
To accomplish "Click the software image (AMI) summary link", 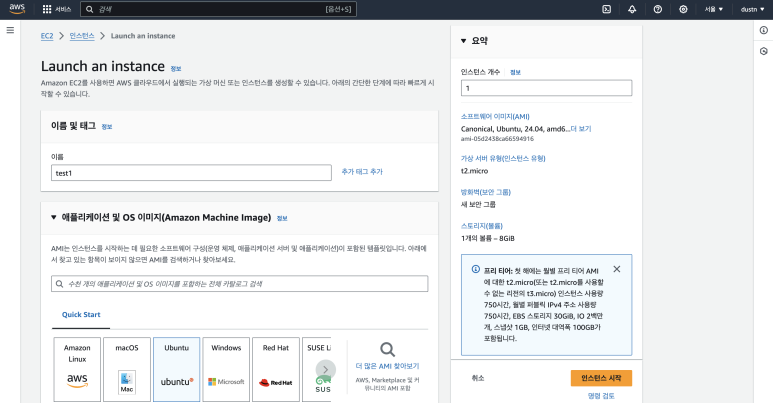I will (x=495, y=116).
